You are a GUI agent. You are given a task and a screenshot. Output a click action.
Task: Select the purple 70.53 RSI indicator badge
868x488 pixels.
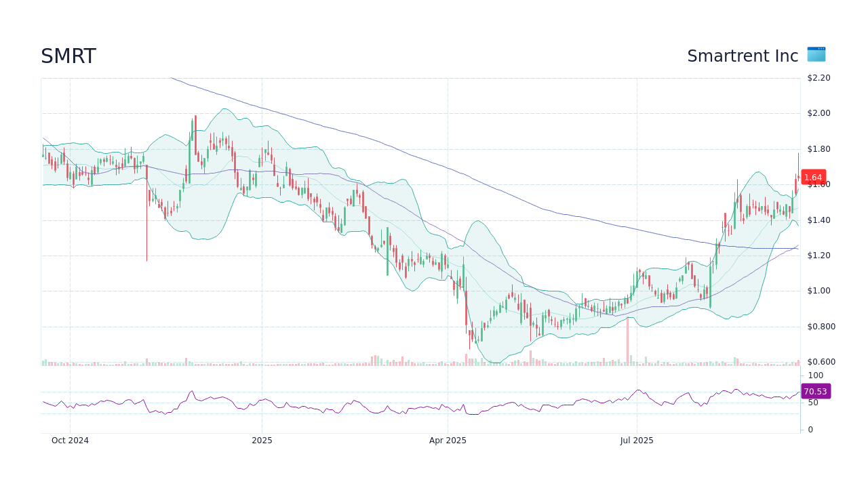[814, 391]
